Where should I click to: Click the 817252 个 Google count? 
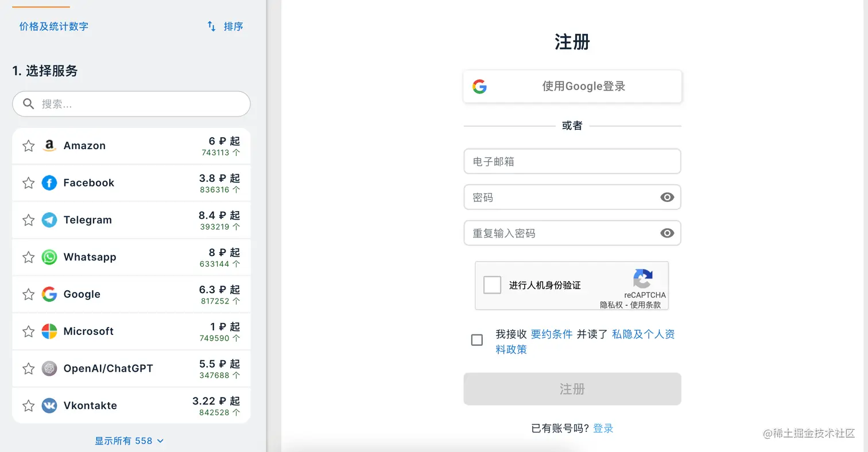220,301
